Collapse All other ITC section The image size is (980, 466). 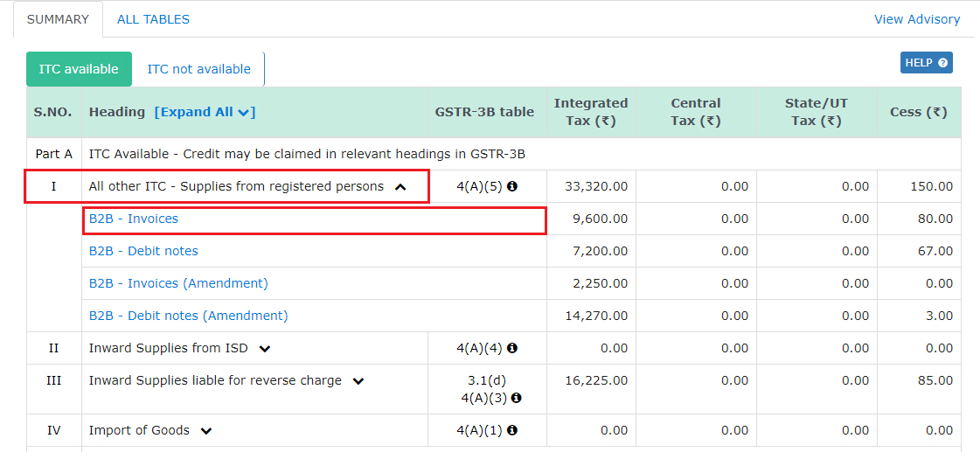(400, 186)
